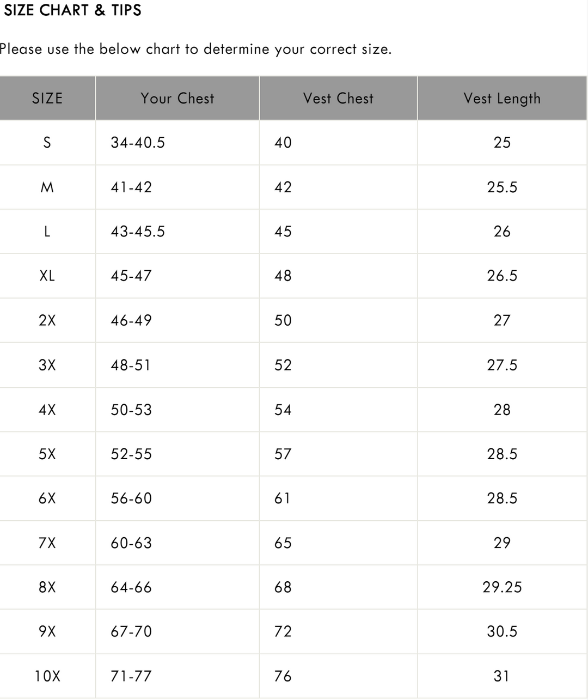Select the 41-42 chest cell

click(131, 187)
